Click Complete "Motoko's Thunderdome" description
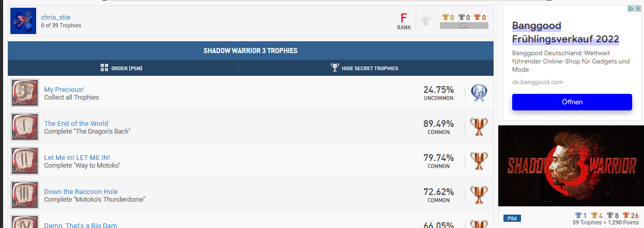The height and width of the screenshot is (228, 644). click(95, 199)
